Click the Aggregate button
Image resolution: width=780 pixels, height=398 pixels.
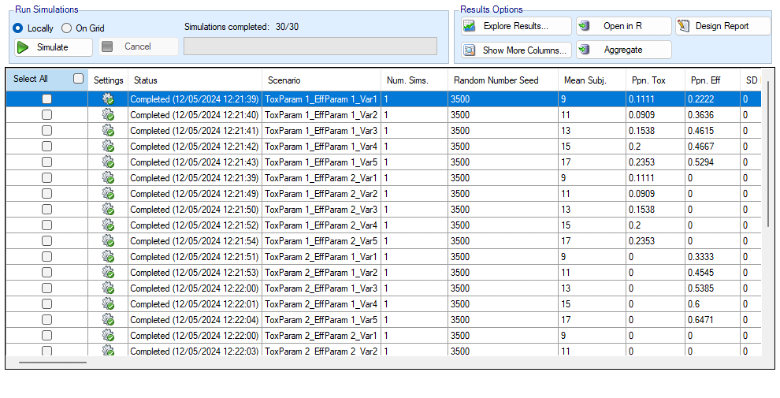tap(624, 50)
